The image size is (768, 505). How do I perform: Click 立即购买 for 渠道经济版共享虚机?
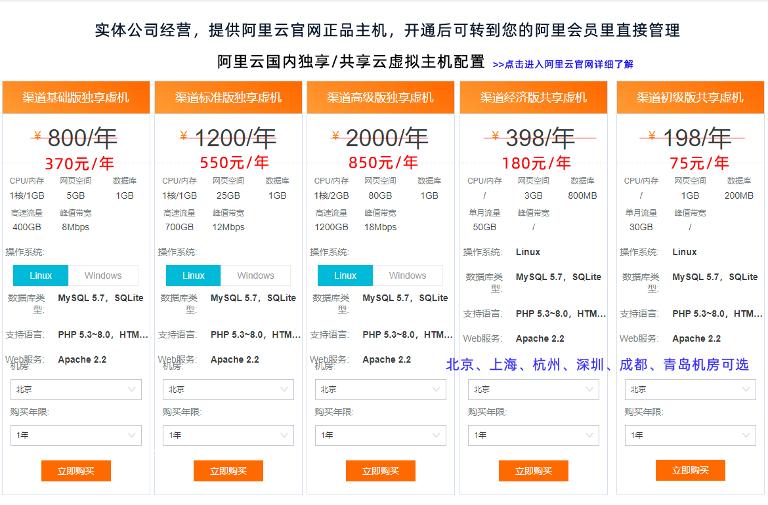pyautogui.click(x=533, y=471)
